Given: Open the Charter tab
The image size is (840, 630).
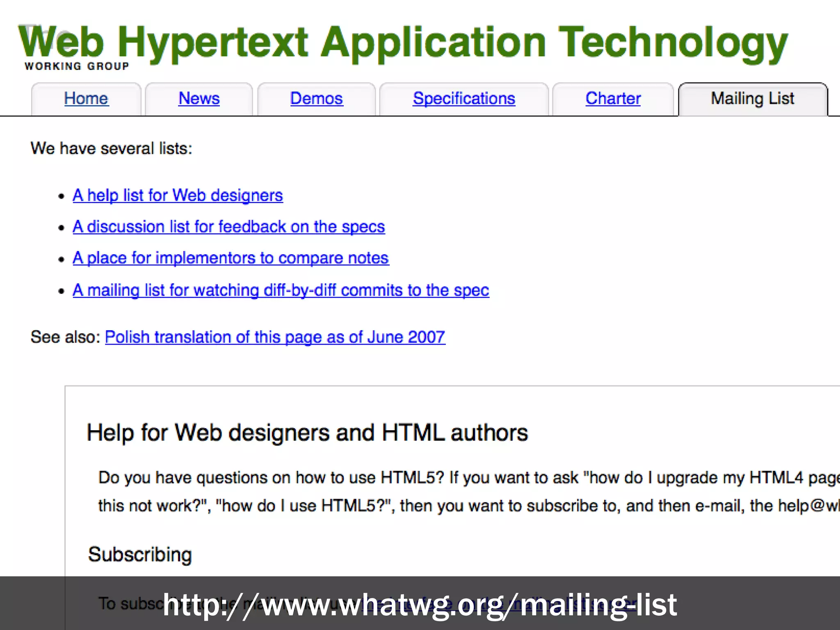Looking at the screenshot, I should [x=613, y=99].
